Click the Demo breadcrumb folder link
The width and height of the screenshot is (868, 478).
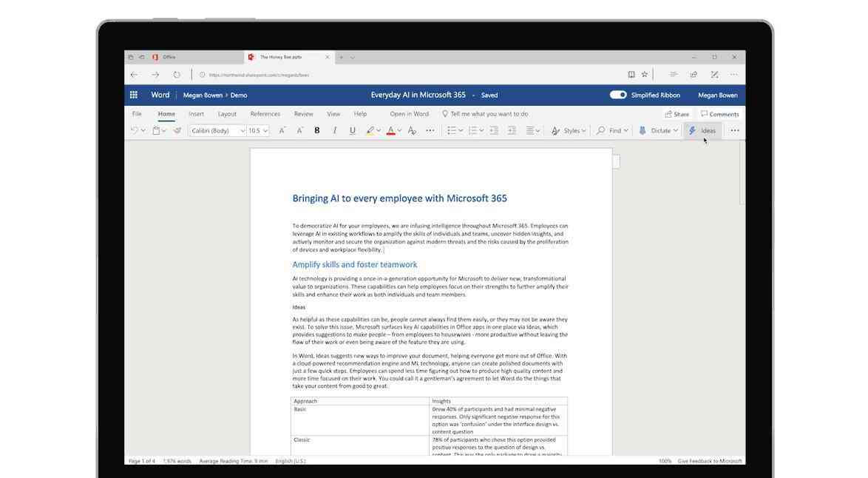coord(239,95)
